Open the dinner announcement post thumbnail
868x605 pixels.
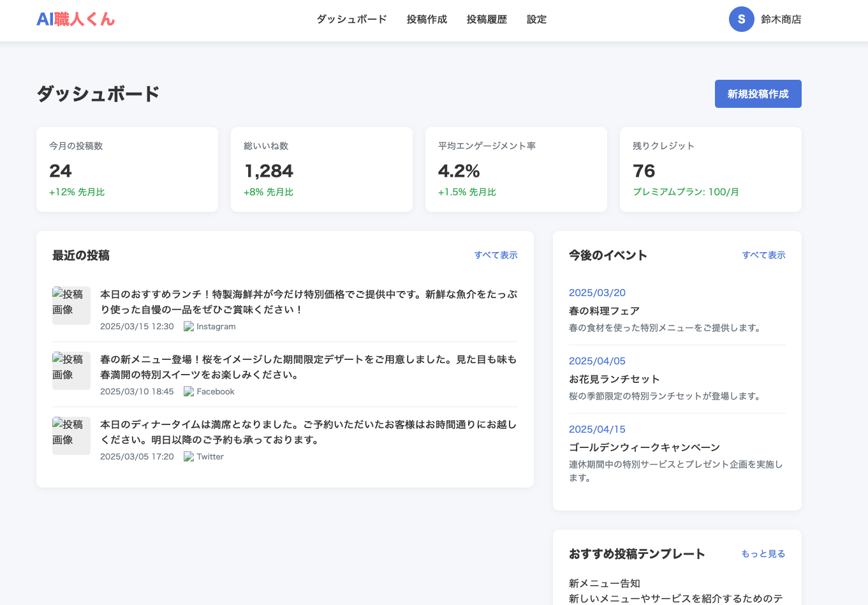coord(71,436)
